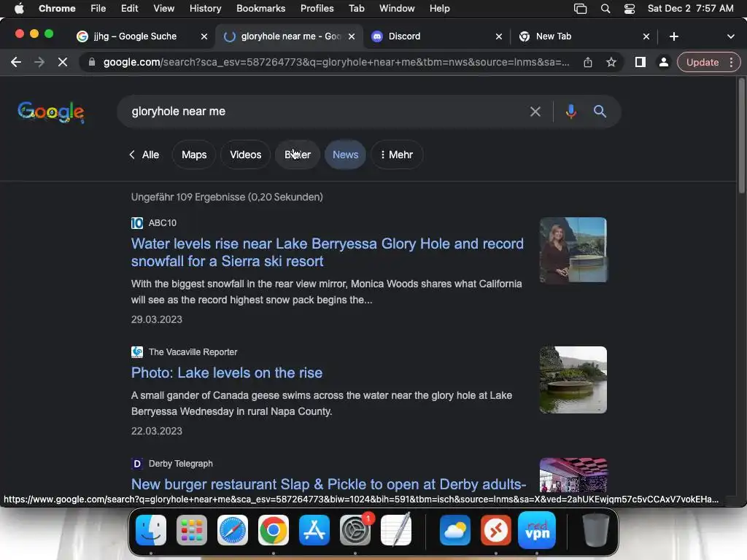Switch to the 'jjhg – Google Suche' tab
Viewport: 747px width, 560px height.
click(x=135, y=36)
